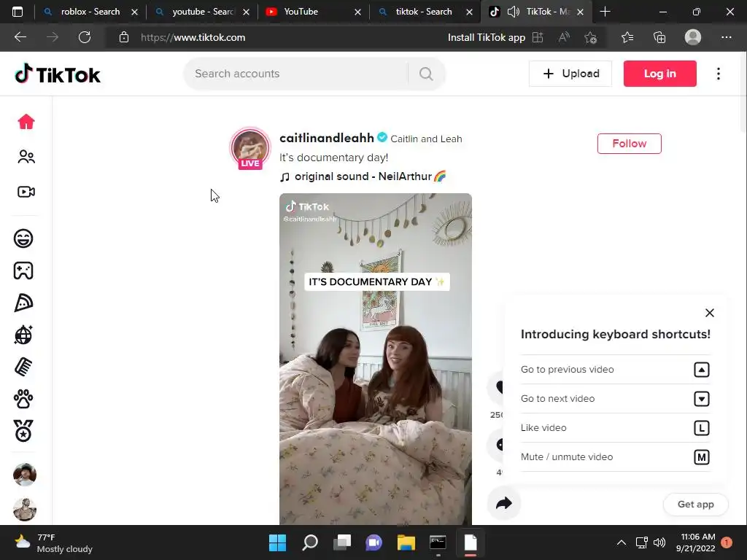Click the share arrow icon beside the video
Viewport: 747px width, 560px height.
tap(503, 503)
